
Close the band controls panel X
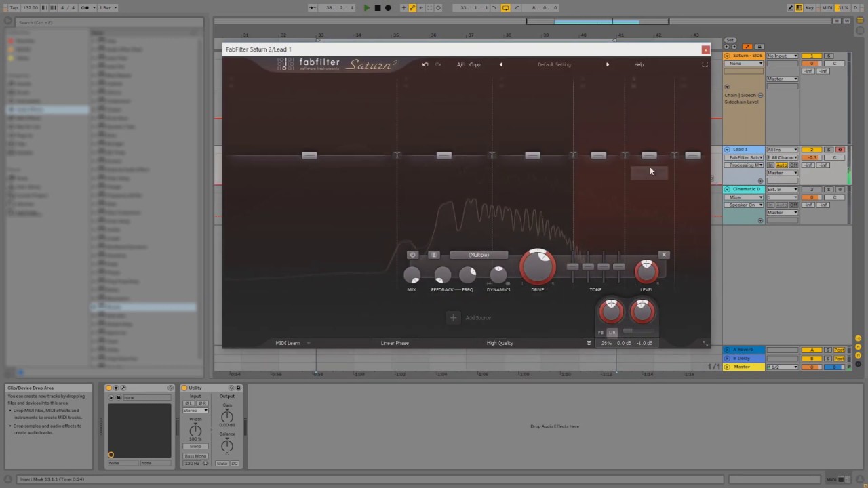click(664, 255)
